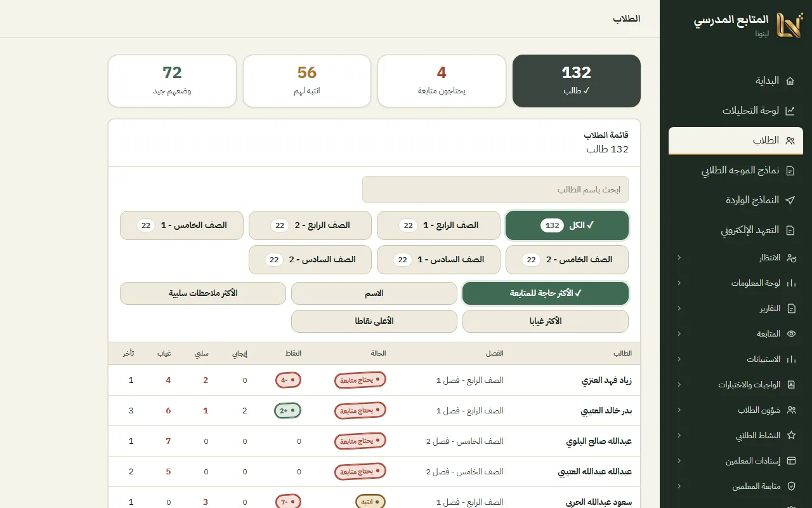Click the bars icon beside لوحة المعلومات
This screenshot has width=812, height=508.
[x=791, y=283]
